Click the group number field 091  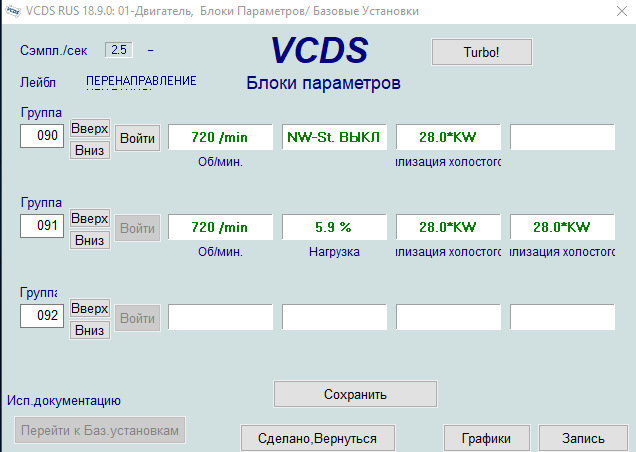pos(42,226)
